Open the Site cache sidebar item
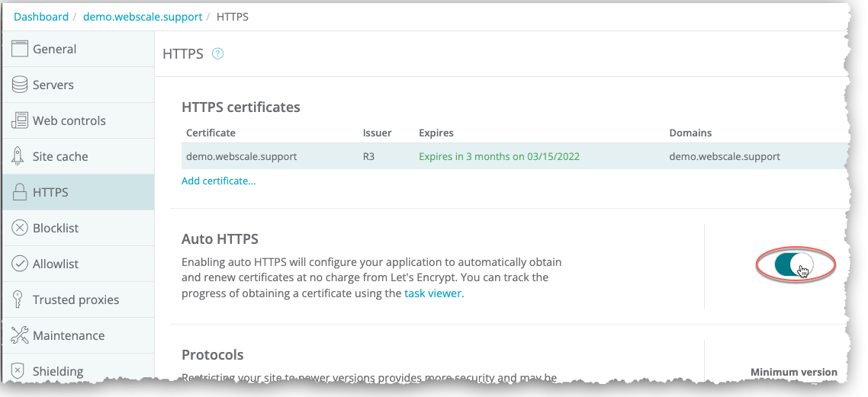Image resolution: width=868 pixels, height=397 pixels. tap(60, 156)
